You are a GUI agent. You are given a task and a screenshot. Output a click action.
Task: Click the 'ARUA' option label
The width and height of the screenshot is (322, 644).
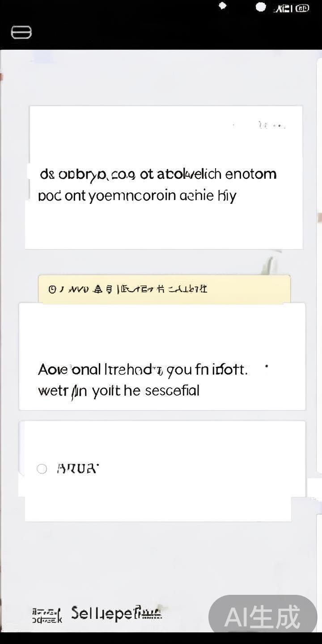click(77, 468)
